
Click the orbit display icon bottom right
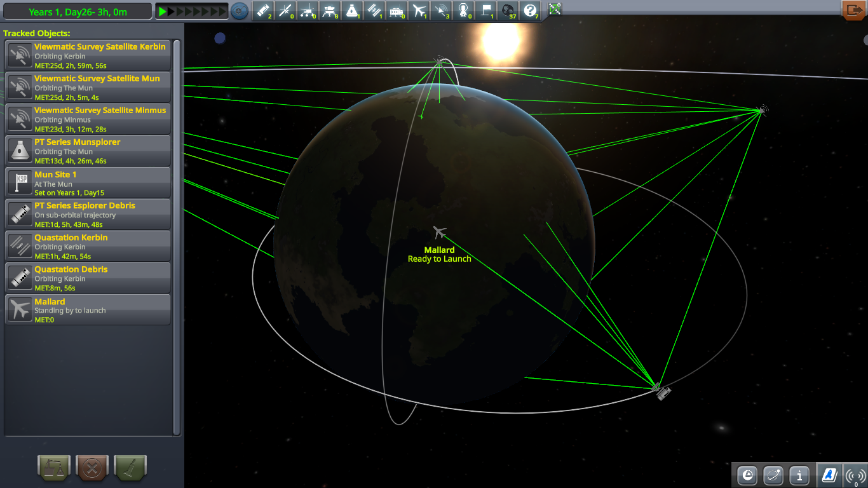773,475
